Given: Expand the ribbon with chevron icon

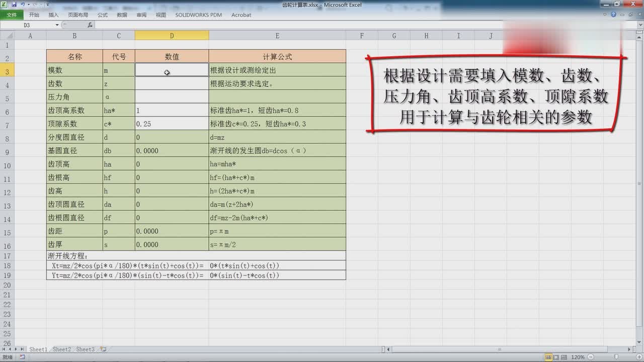Looking at the screenshot, I should click(605, 15).
